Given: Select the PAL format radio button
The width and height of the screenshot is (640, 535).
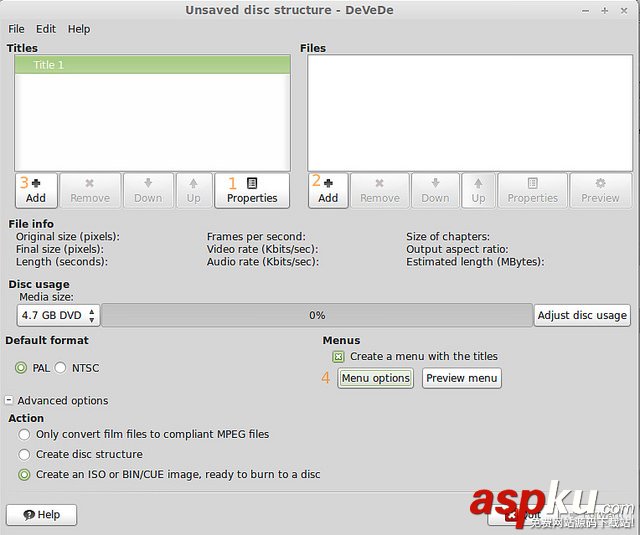Looking at the screenshot, I should point(21,368).
